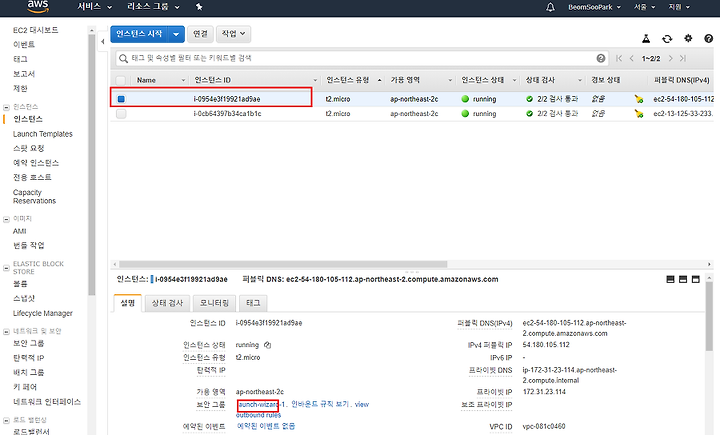Open 인바운드 규칙 보기 link
The height and width of the screenshot is (435, 720).
point(320,405)
